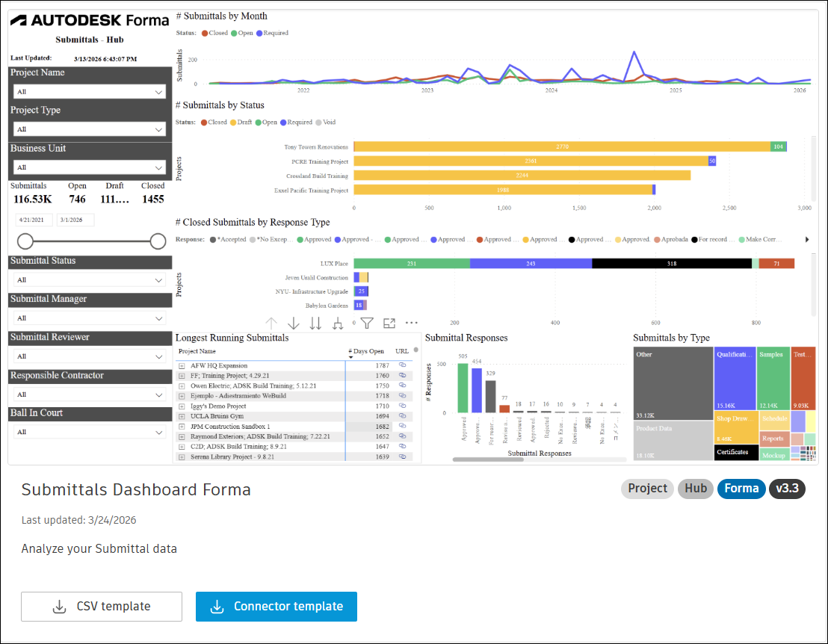This screenshot has height=644, width=828.
Task: Open the Submittal Reviewer dropdown
Action: pos(89,356)
